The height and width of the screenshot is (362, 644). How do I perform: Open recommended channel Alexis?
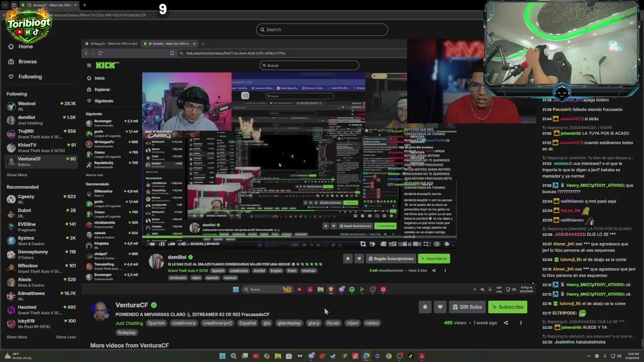[x=41, y=282]
